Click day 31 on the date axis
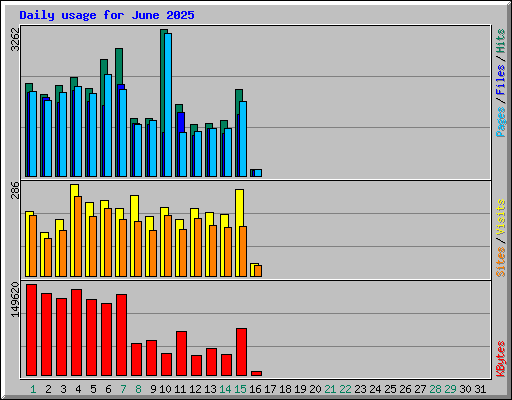 click(x=480, y=389)
